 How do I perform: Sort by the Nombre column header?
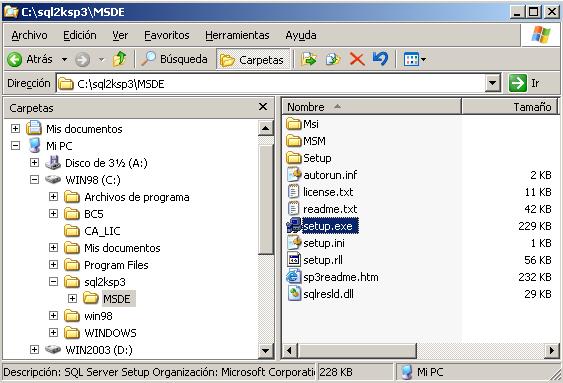tap(371, 107)
